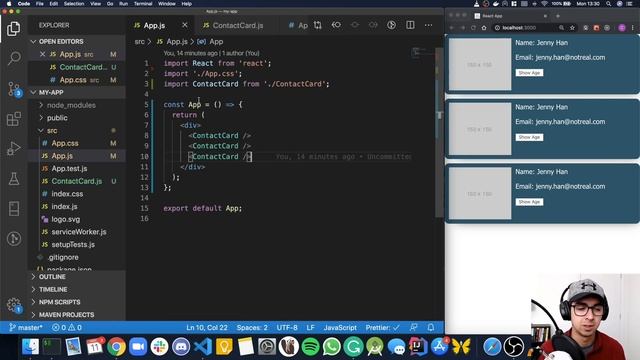Image resolution: width=640 pixels, height=360 pixels.
Task: Click Spaces: 2 indentation setting
Action: 252,327
